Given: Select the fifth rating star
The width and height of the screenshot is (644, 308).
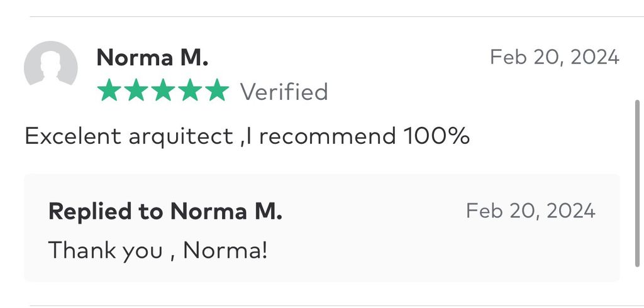Looking at the screenshot, I should click(x=218, y=92).
